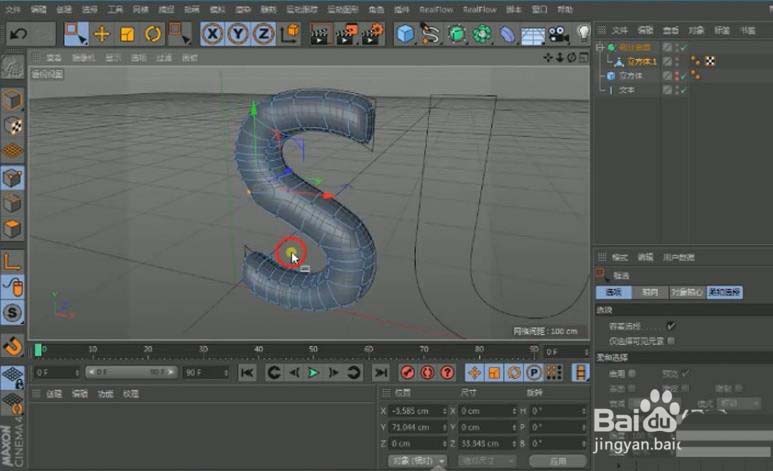The image size is (773, 471).
Task: Collapse the top object tree node
Action: coord(600,48)
